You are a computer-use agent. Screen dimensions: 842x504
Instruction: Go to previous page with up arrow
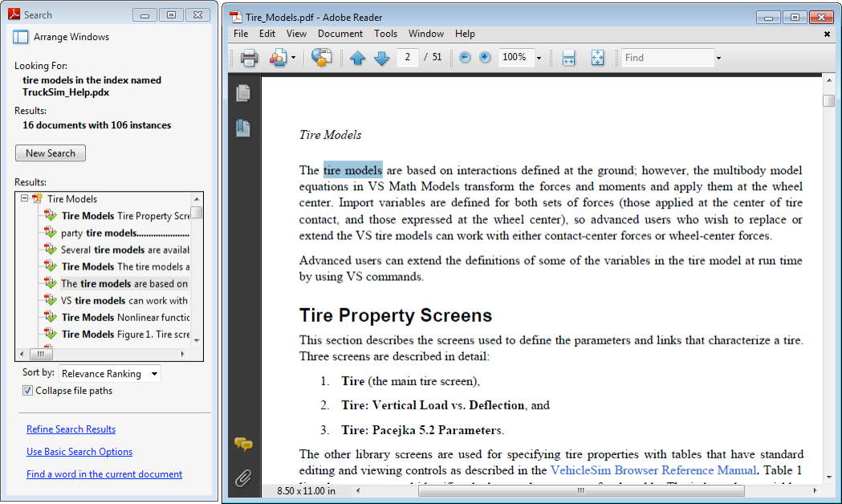tap(358, 58)
